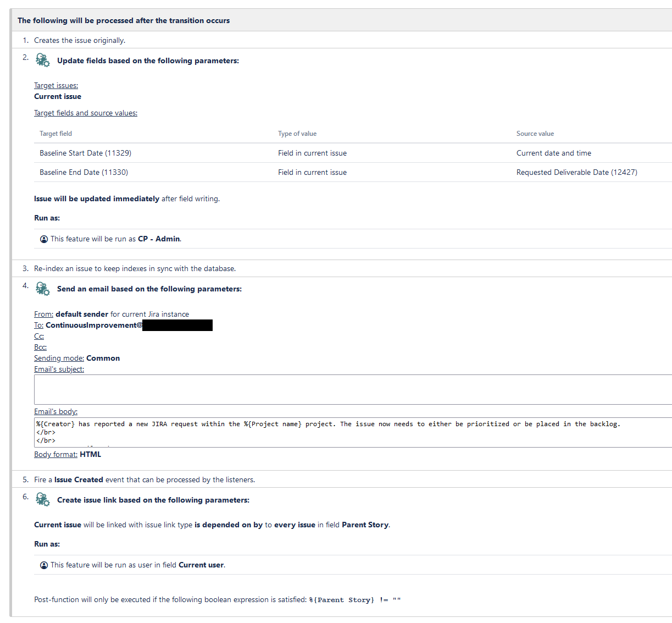Screen dimensions: 672x623
Task: Click the Email's subject label
Action: point(59,369)
